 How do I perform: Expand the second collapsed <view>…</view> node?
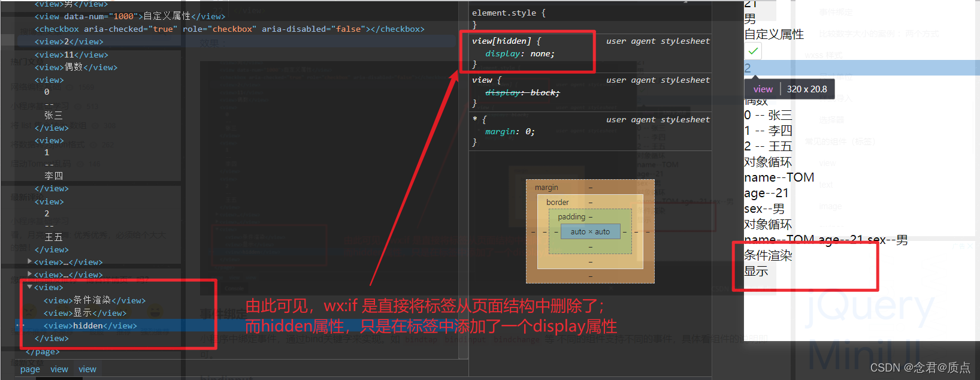(30, 275)
